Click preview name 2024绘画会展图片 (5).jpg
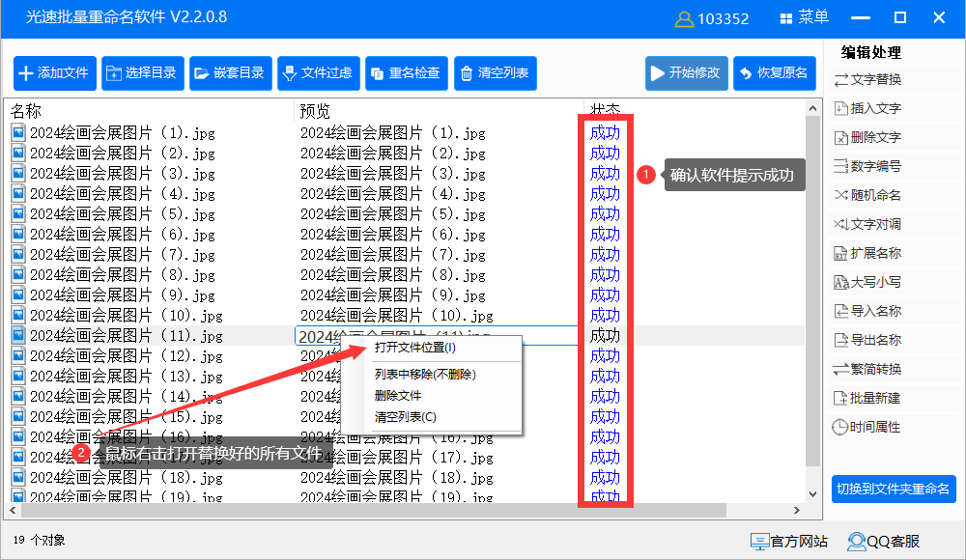This screenshot has height=560, width=966. tap(392, 214)
